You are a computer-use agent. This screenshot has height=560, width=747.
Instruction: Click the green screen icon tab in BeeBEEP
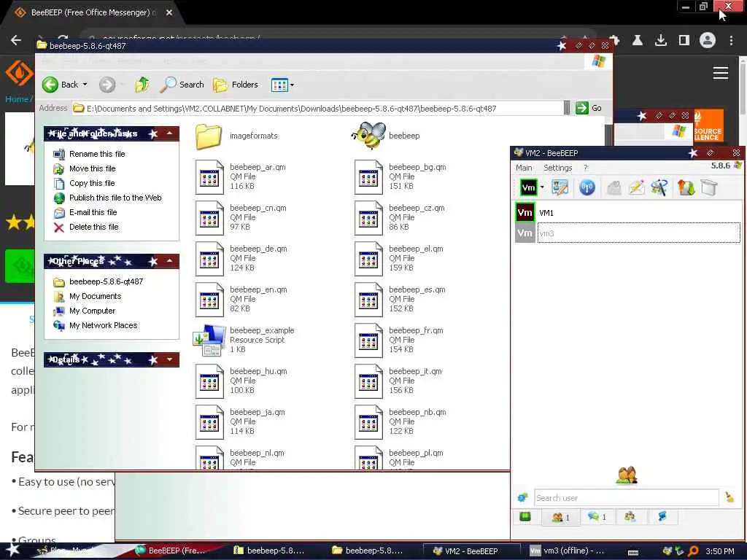coord(525,517)
